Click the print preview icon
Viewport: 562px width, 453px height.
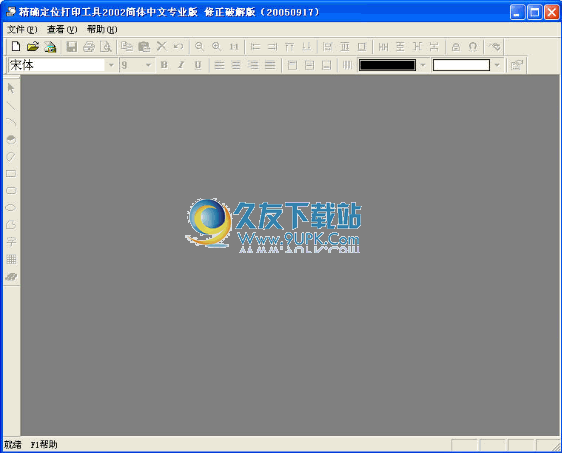coord(106,47)
